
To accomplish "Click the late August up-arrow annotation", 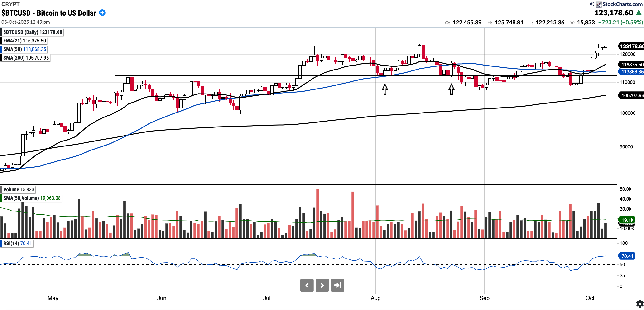I will click(x=451, y=89).
